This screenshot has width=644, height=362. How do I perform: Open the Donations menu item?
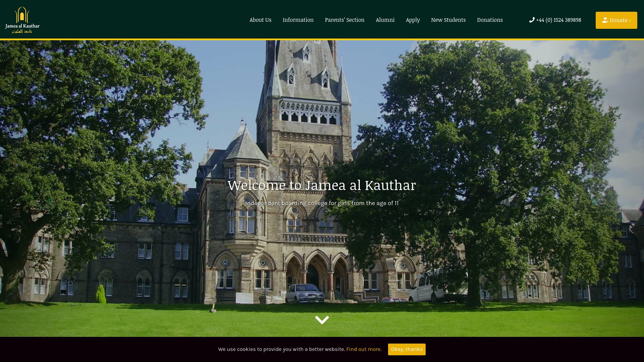pyautogui.click(x=490, y=20)
